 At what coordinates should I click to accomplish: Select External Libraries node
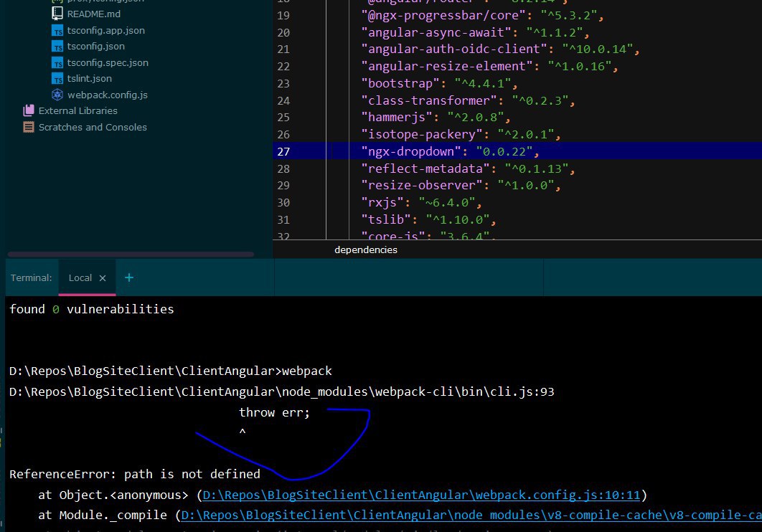coord(77,110)
